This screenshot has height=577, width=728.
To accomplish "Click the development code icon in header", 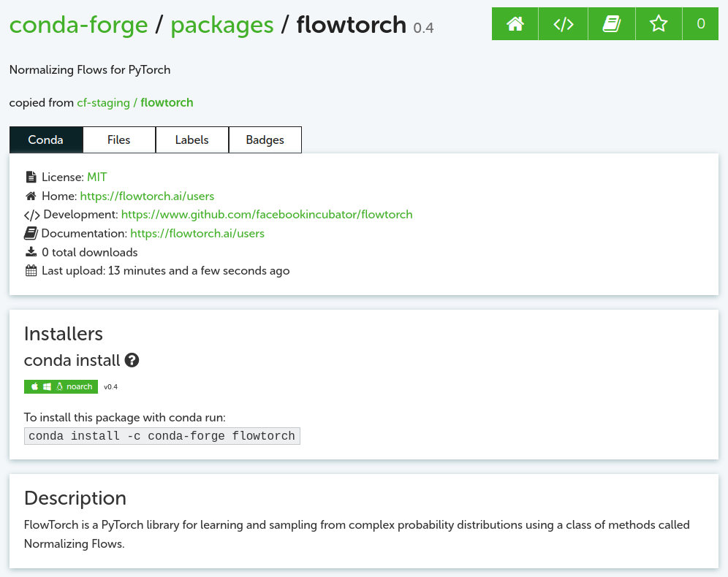I will pos(563,23).
